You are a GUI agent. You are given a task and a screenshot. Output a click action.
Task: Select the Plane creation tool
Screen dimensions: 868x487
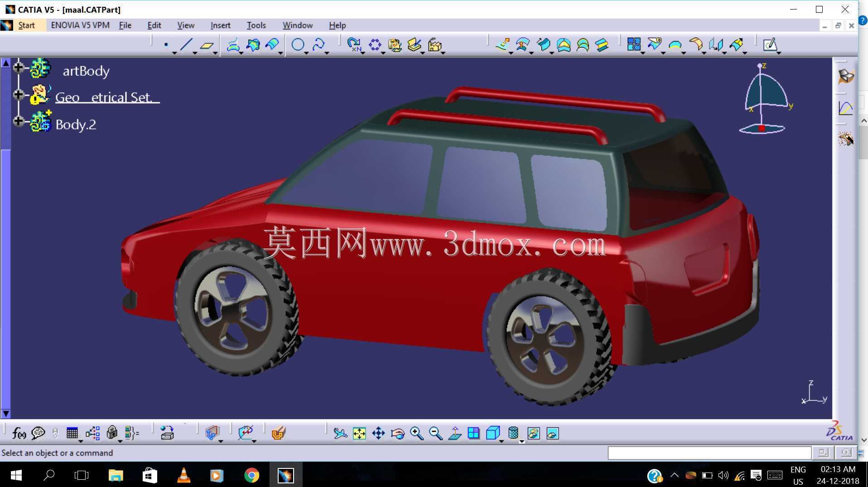207,45
